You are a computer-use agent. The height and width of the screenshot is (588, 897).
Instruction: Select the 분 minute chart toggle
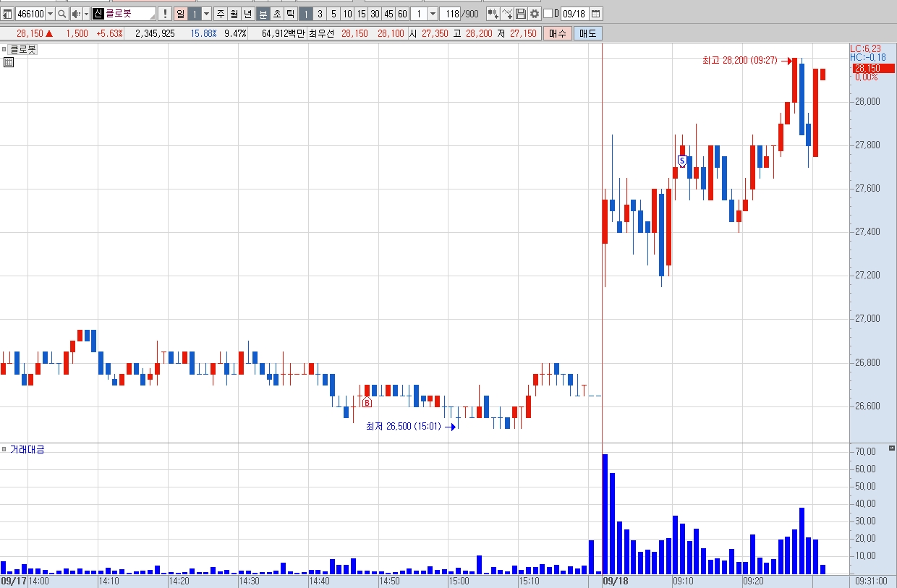(x=263, y=14)
